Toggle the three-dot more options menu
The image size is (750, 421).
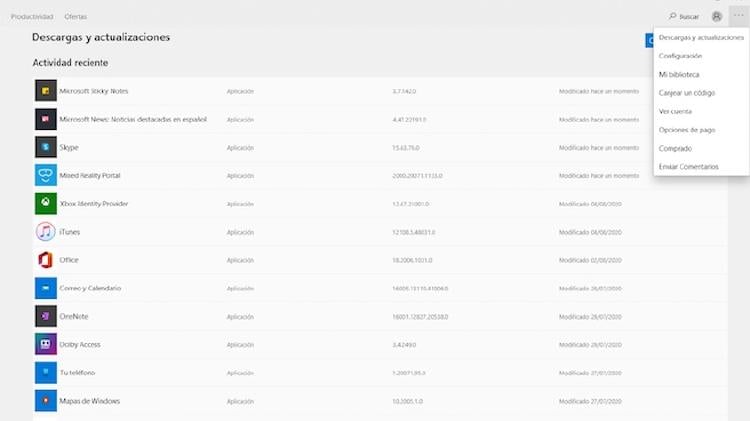(x=739, y=16)
